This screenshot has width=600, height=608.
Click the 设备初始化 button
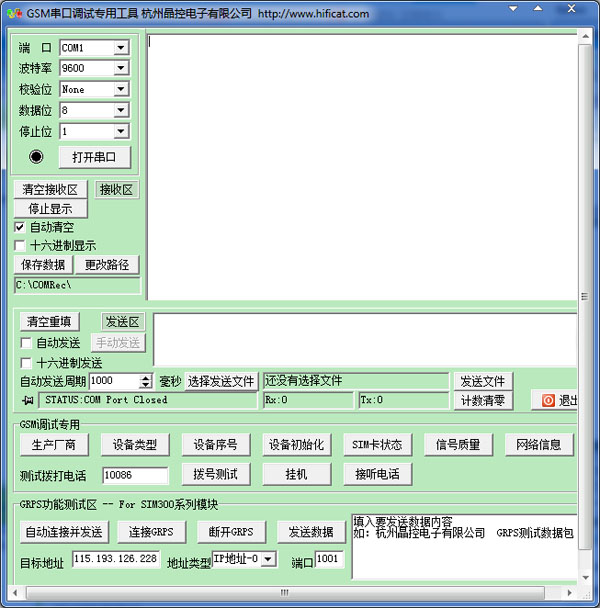(x=297, y=445)
